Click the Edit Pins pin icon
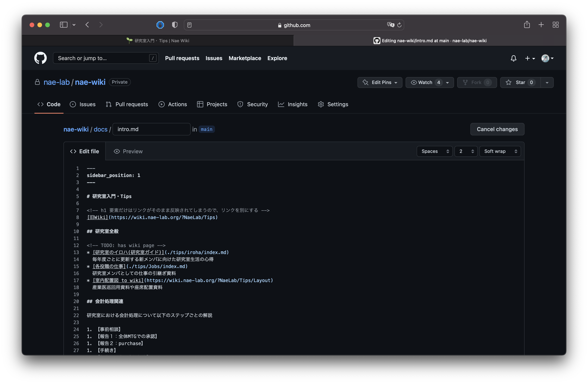The height and width of the screenshot is (384, 588). coord(366,82)
